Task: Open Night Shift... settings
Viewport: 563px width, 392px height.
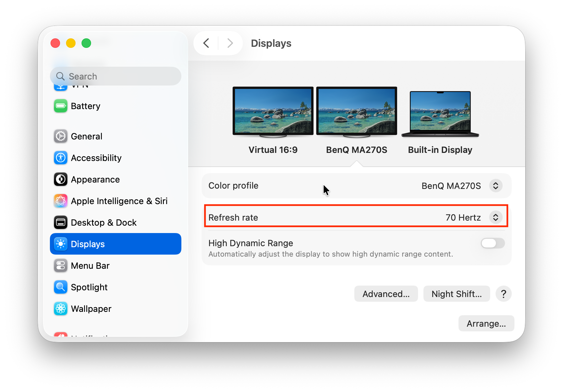Action: tap(456, 294)
